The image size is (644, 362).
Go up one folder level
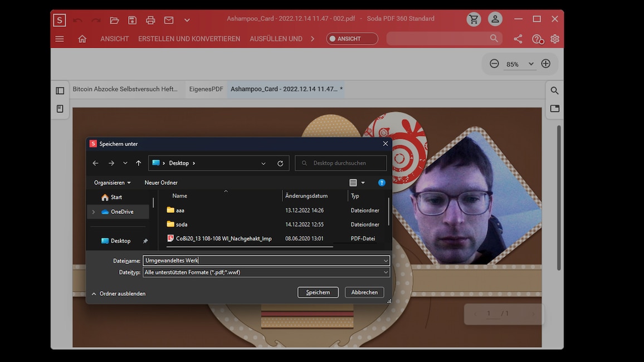138,163
